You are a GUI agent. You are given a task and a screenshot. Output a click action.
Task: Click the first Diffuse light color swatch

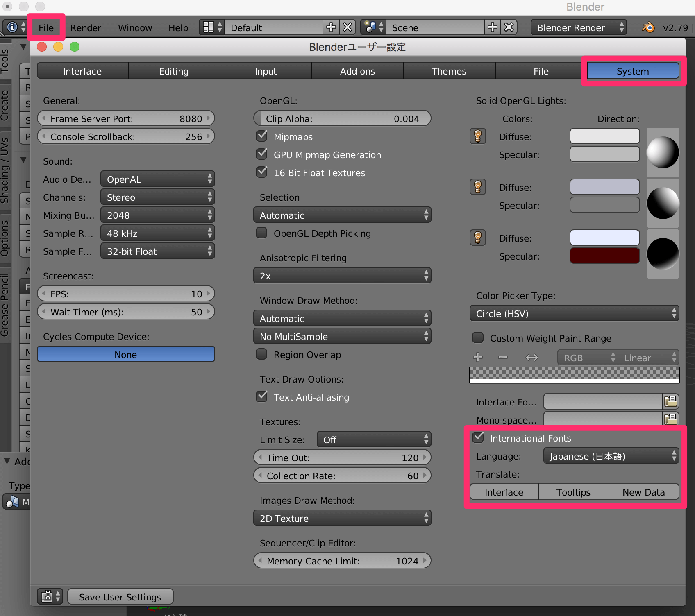604,136
